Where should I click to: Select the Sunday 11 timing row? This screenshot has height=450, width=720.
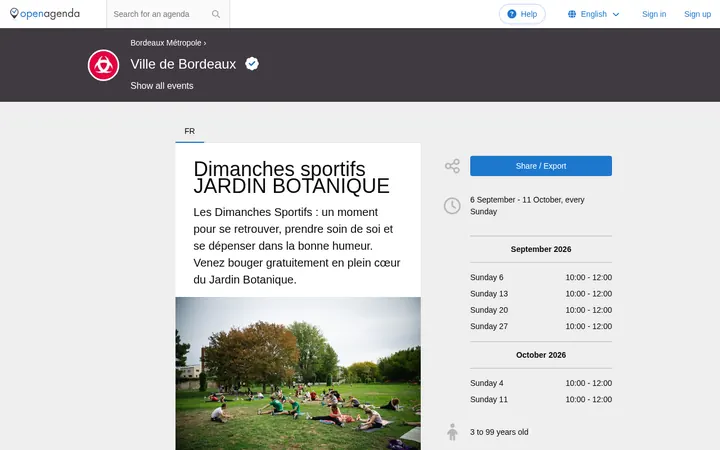tap(540, 399)
